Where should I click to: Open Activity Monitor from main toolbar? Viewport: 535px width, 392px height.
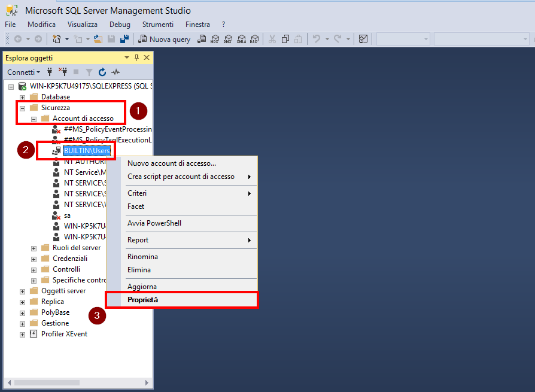click(x=363, y=39)
